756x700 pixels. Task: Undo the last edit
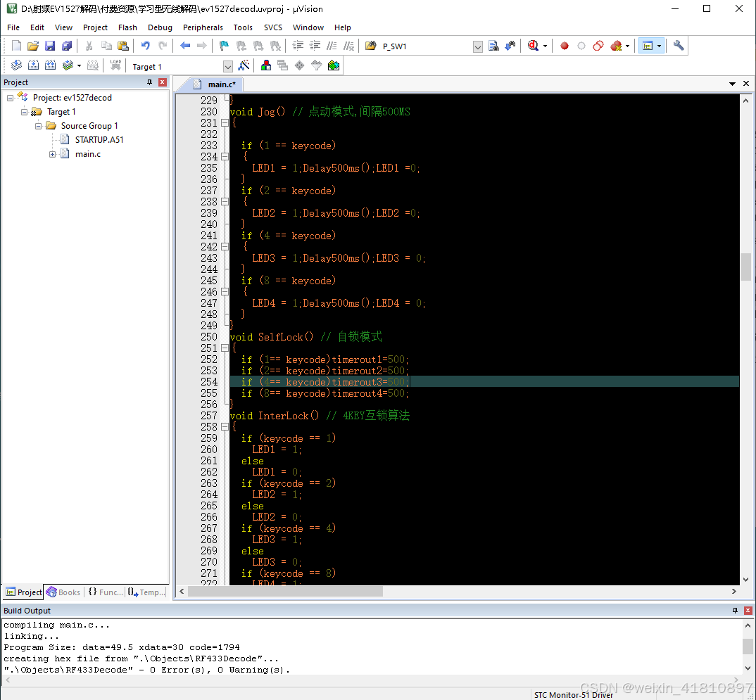point(145,46)
